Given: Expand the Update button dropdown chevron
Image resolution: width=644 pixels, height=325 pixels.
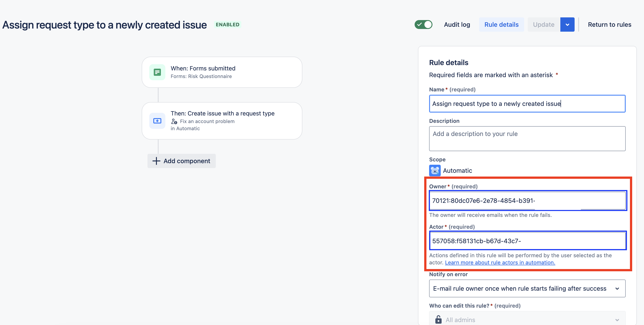Looking at the screenshot, I should 567,25.
